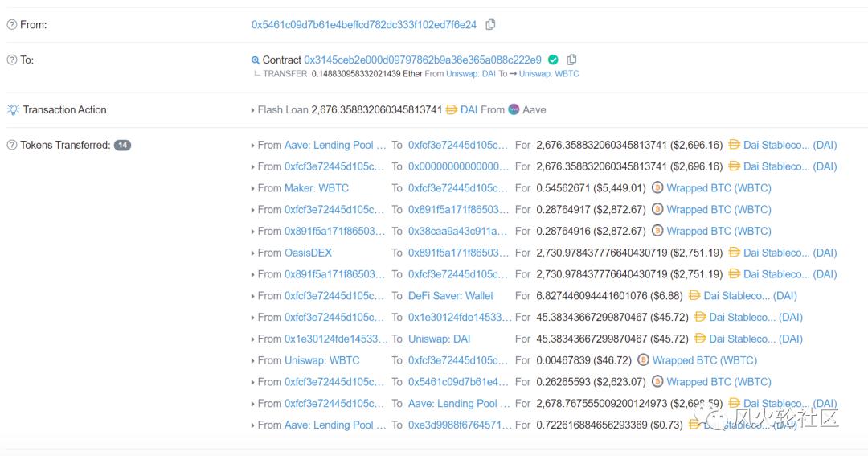The width and height of the screenshot is (868, 456).
Task: Click the green verified checkmark beside the contract
Action: pos(553,60)
